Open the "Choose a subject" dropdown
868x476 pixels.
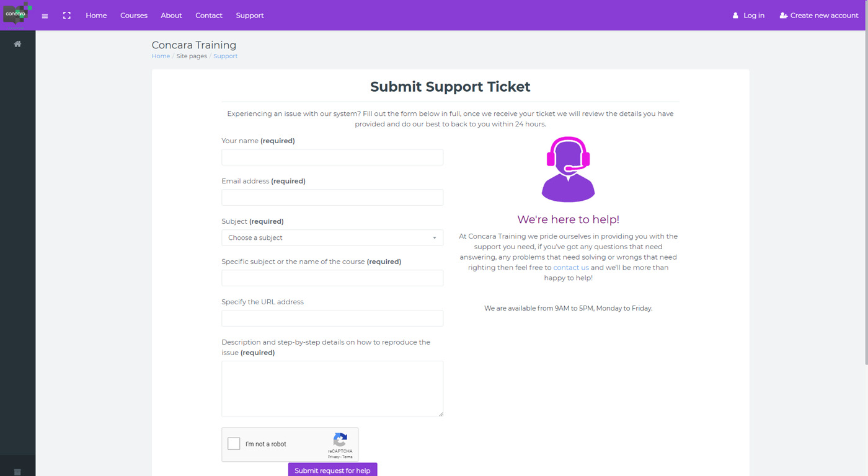coord(332,238)
